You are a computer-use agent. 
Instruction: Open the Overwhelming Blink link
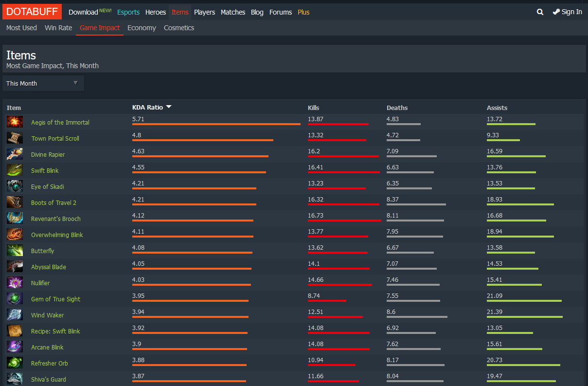pyautogui.click(x=57, y=235)
